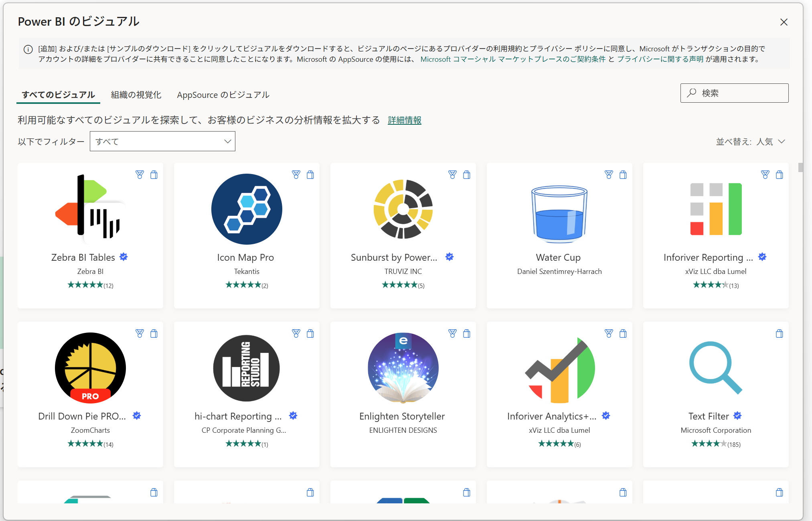Viewport: 812px width, 521px height.
Task: Click the certified filter icon on Icon Map Pro card
Action: 296,174
